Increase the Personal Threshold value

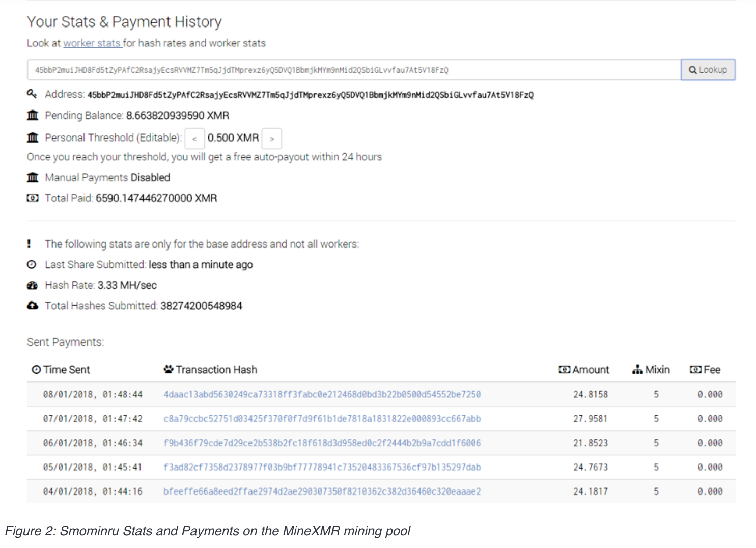[272, 138]
